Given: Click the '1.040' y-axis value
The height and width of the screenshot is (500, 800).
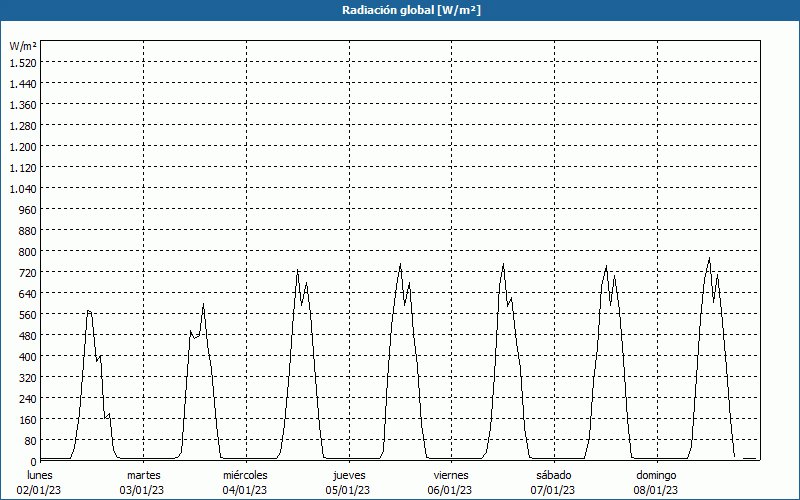Looking at the screenshot, I should point(23,188).
